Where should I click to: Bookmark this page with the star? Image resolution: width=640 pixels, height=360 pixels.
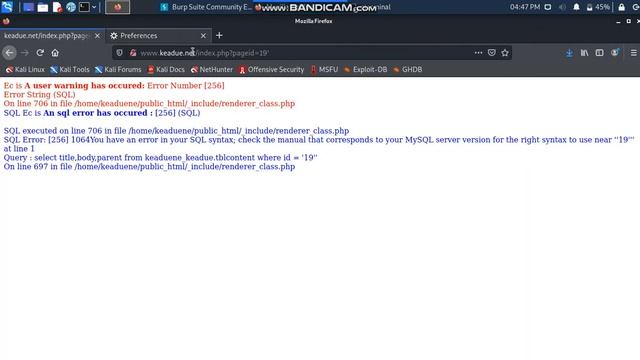505,53
